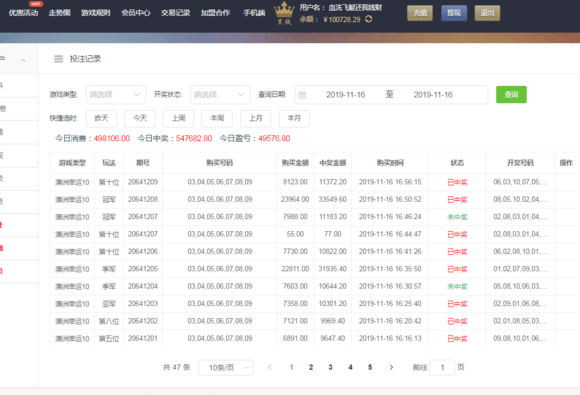
Task: Click the calendar icon in date range field
Action: pyautogui.click(x=302, y=95)
